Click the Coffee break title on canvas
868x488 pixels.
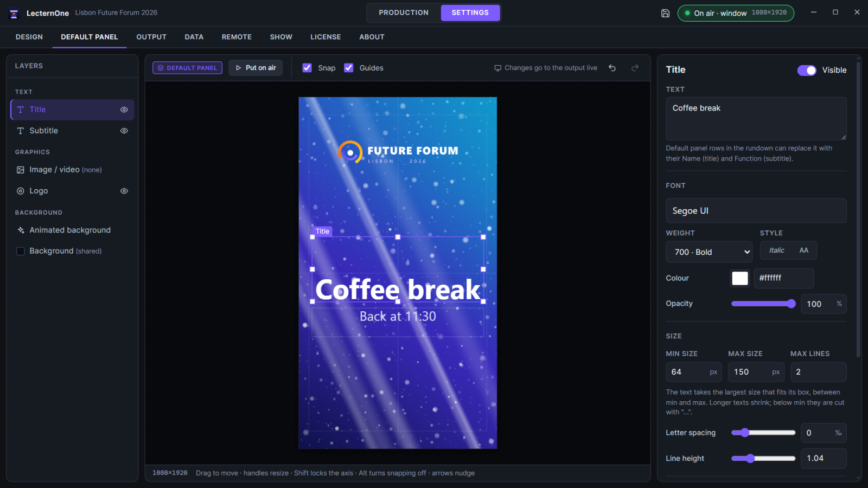[x=398, y=290]
